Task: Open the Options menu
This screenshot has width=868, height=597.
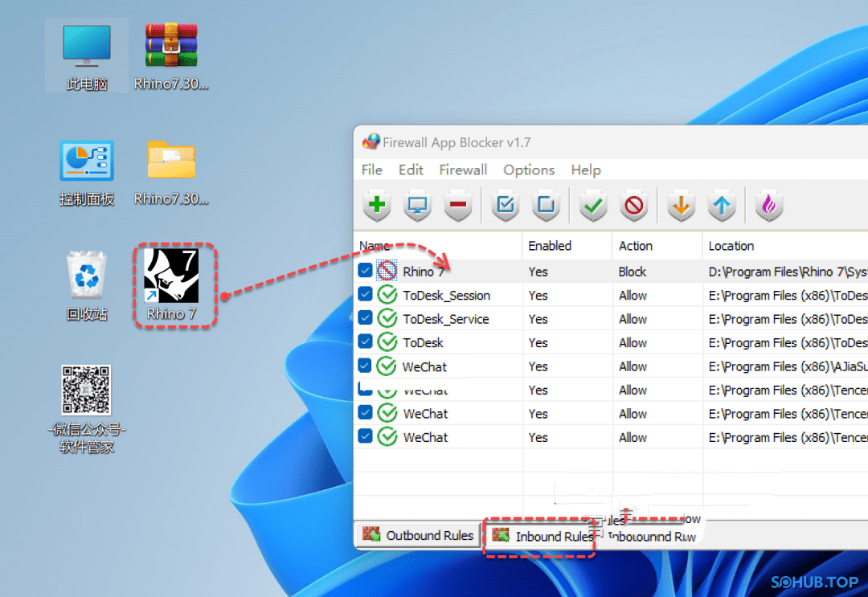Action: (x=529, y=170)
